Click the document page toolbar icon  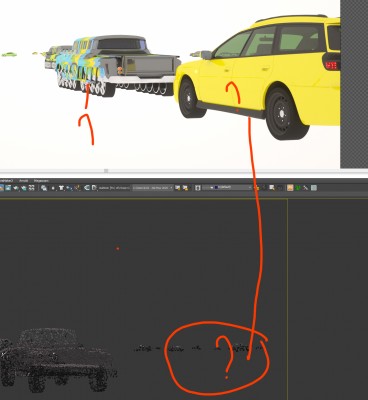(94, 188)
